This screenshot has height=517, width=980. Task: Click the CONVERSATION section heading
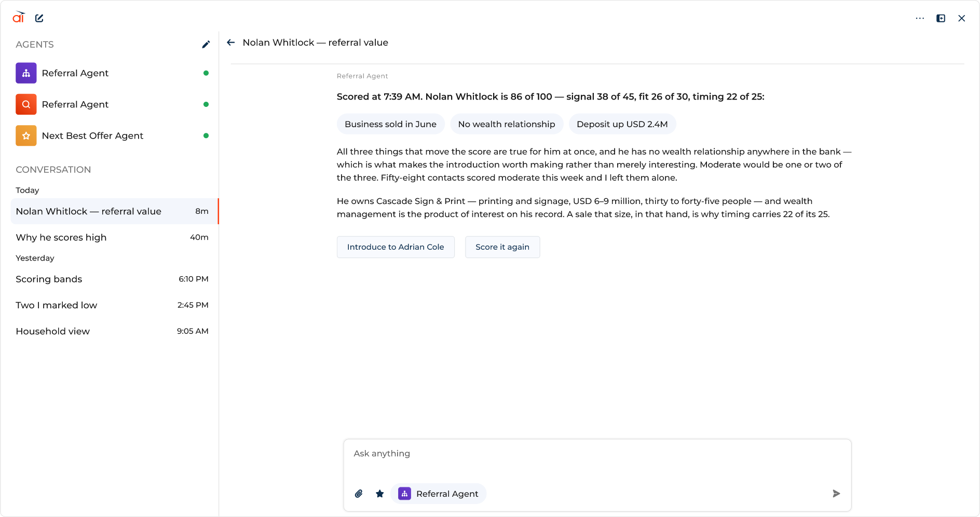53,170
